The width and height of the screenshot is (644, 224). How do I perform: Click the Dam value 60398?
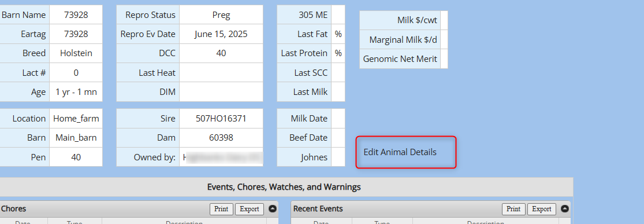pos(221,138)
